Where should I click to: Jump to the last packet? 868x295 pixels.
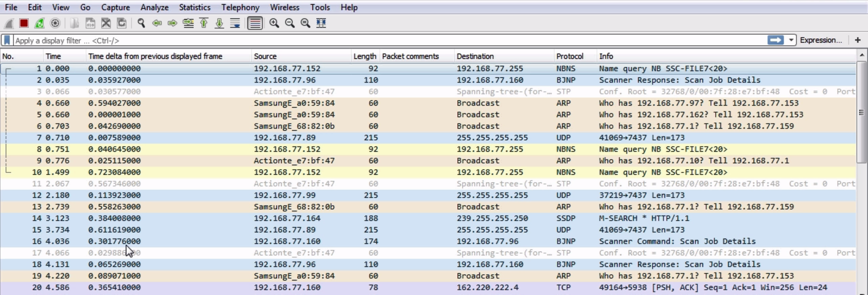click(x=219, y=23)
